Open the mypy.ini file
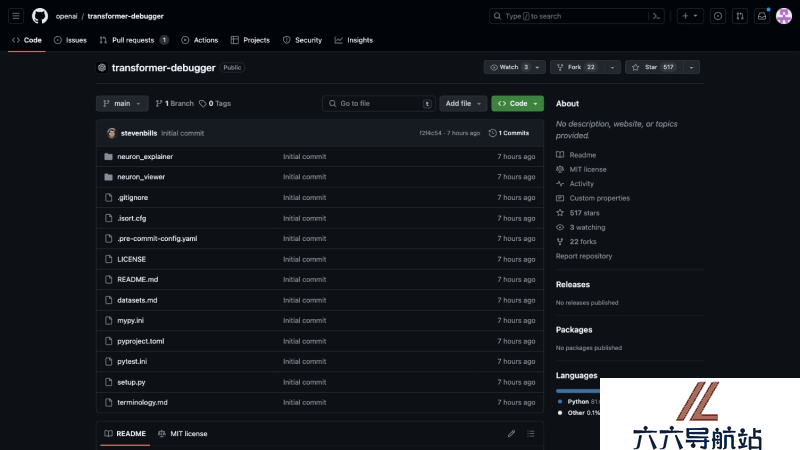Screen dimensions: 800x450 [x=131, y=321]
